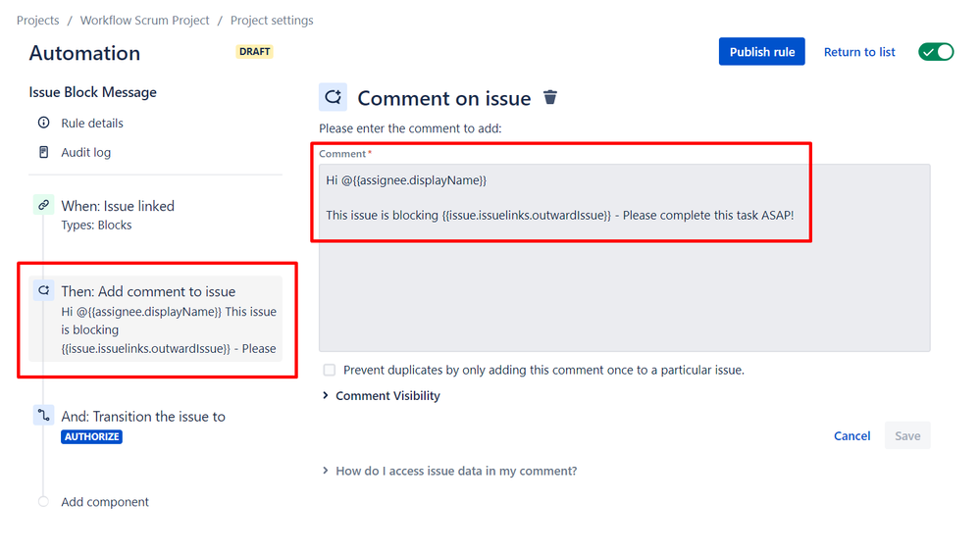
Task: Click inside the Comment text area
Action: pos(624,284)
